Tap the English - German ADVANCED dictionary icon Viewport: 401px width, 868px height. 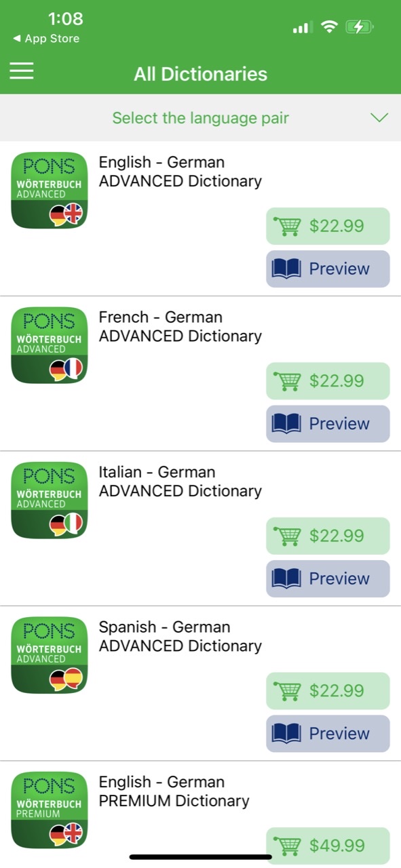[50, 191]
